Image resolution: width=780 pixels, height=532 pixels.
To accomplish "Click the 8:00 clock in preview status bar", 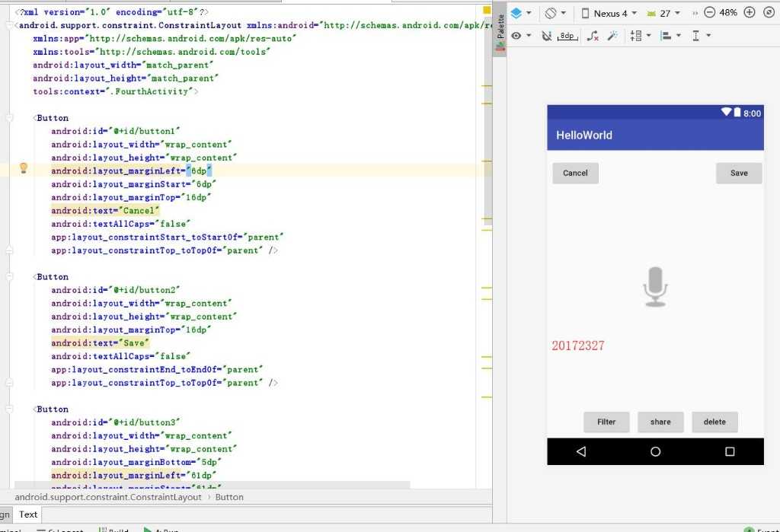I will (752, 113).
